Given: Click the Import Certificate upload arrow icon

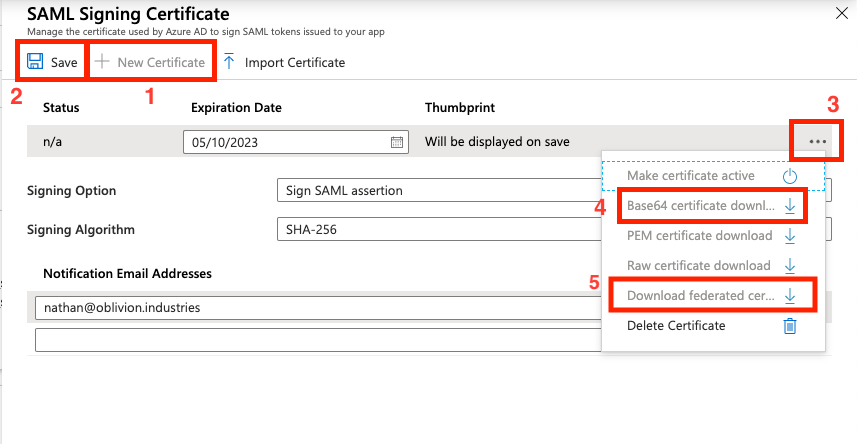Looking at the screenshot, I should pyautogui.click(x=229, y=62).
